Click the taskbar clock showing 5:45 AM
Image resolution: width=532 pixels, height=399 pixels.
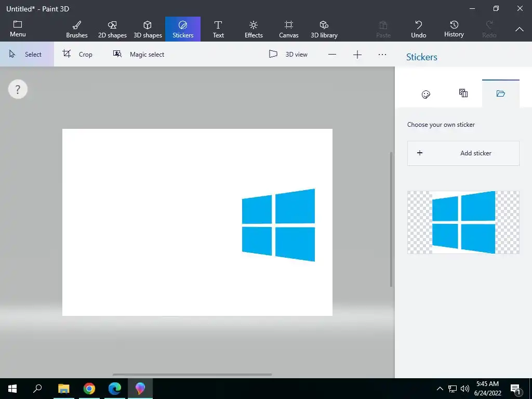tap(487, 389)
